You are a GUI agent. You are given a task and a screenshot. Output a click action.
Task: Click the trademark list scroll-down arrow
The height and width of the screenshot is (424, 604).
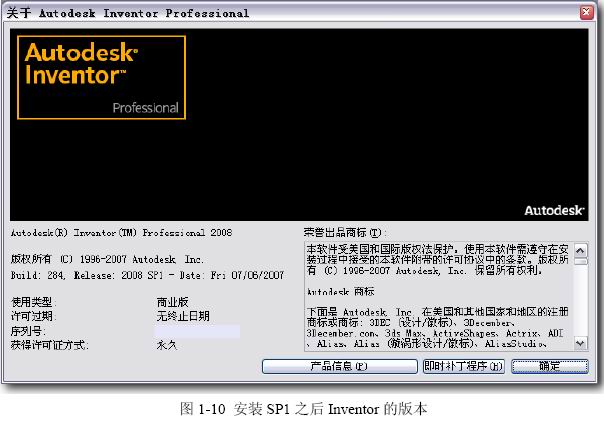point(581,343)
